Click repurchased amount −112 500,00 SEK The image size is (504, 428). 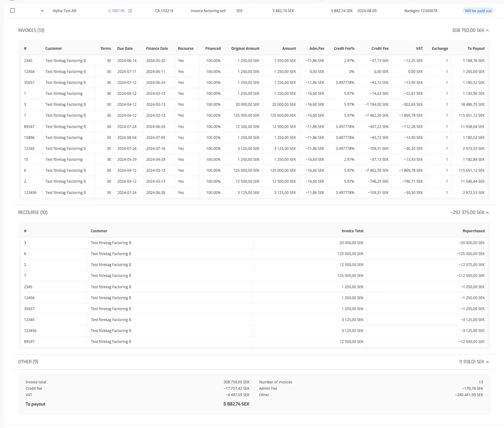(x=470, y=276)
